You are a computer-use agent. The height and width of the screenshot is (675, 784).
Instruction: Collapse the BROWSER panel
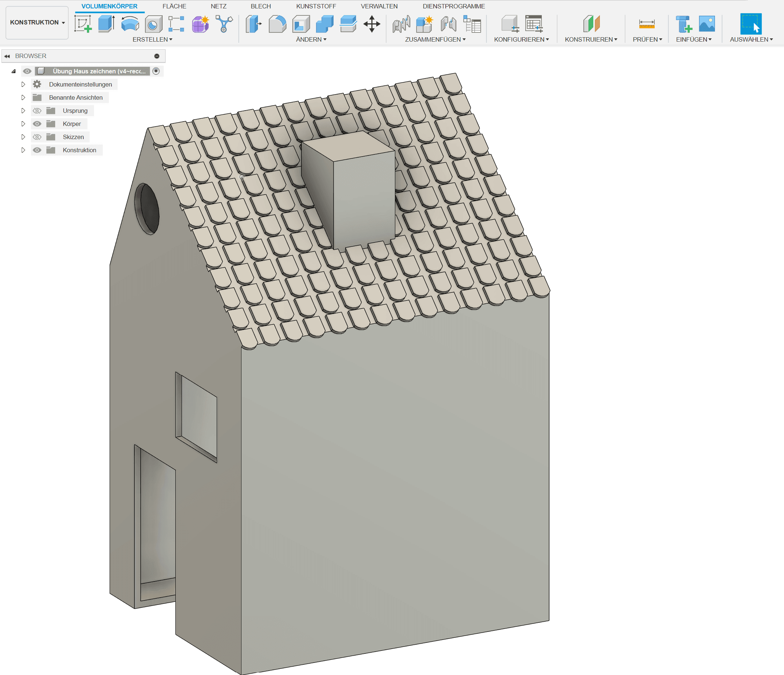pos(8,55)
